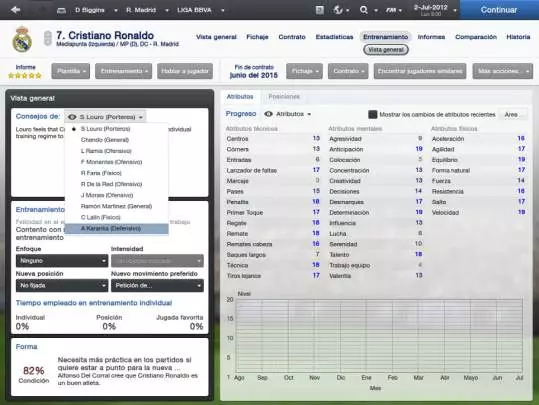
Task: Open the Nueva posición dropdown 'No fijada'
Action: tap(62, 286)
